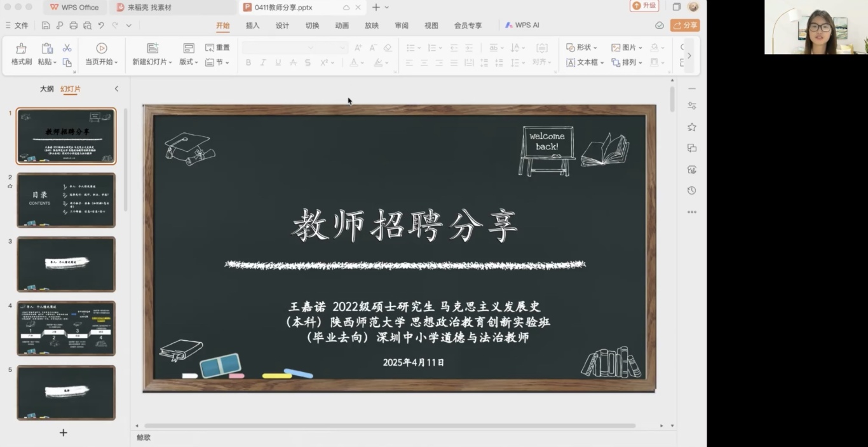Click the Reset (重置) slide button

point(217,48)
